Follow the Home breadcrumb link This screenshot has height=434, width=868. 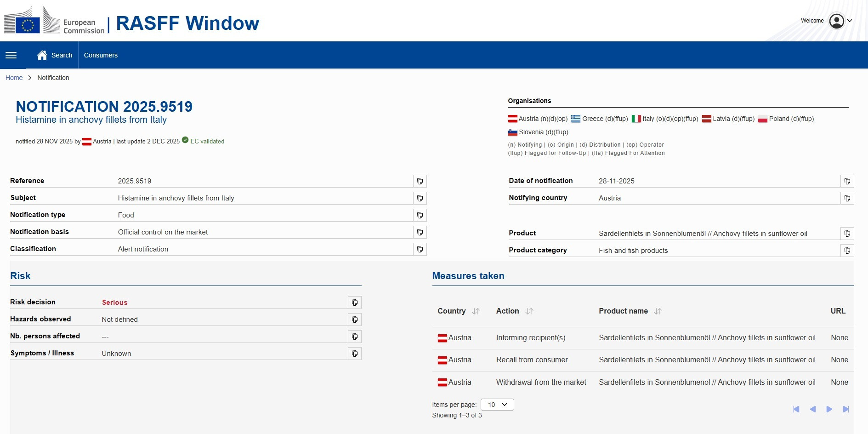(x=14, y=78)
